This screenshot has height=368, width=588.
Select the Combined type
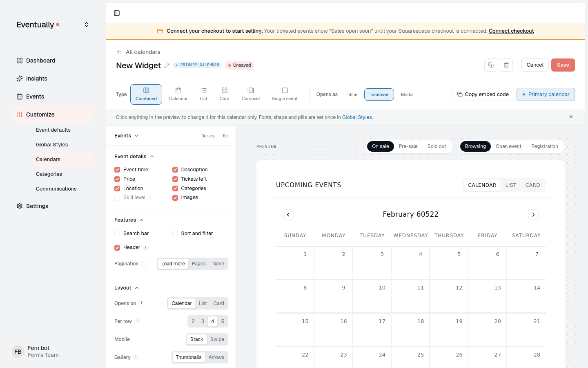click(x=146, y=94)
